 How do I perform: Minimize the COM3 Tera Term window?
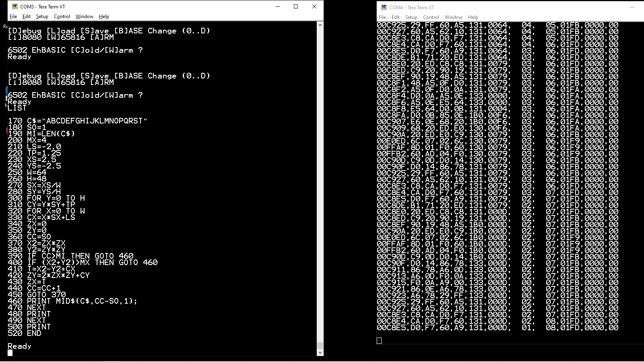[x=278, y=6]
